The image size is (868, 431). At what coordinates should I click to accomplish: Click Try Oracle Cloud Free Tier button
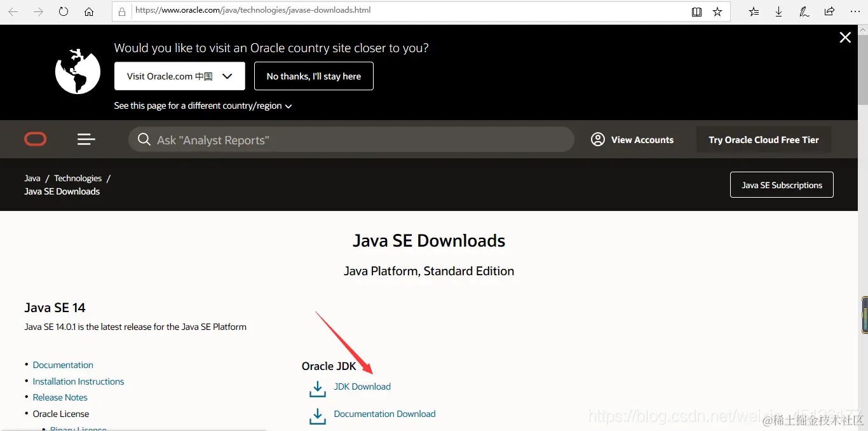click(x=764, y=140)
